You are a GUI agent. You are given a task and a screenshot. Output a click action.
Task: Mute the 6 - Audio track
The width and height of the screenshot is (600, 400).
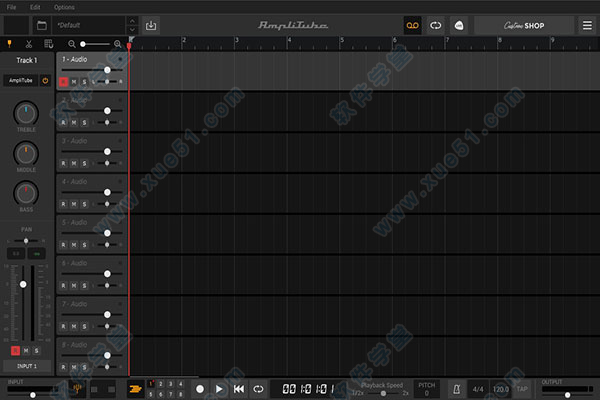[x=74, y=286]
